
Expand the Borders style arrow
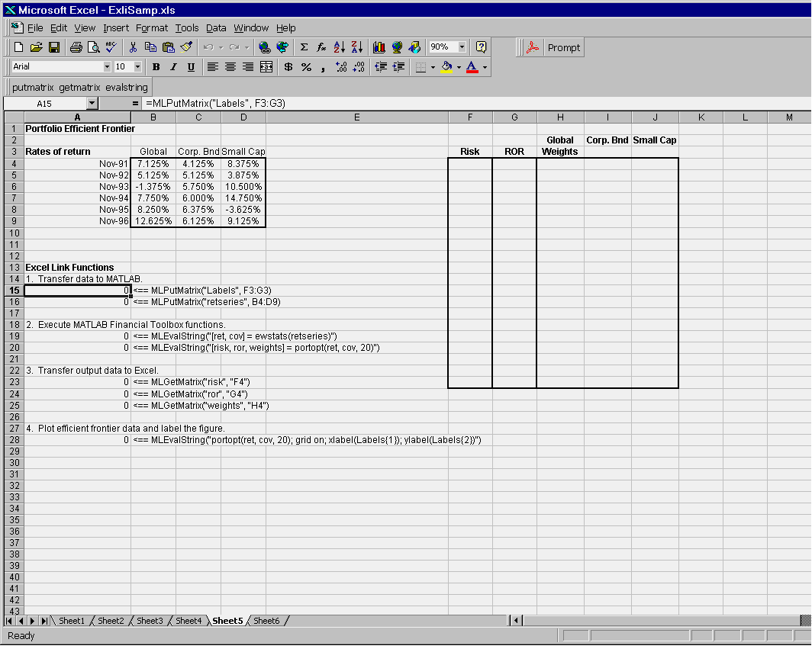coord(433,67)
